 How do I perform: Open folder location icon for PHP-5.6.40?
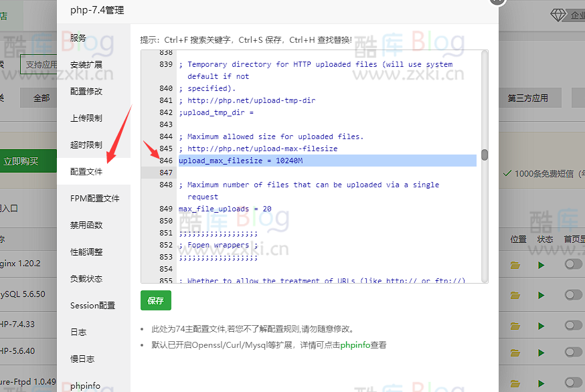click(514, 353)
